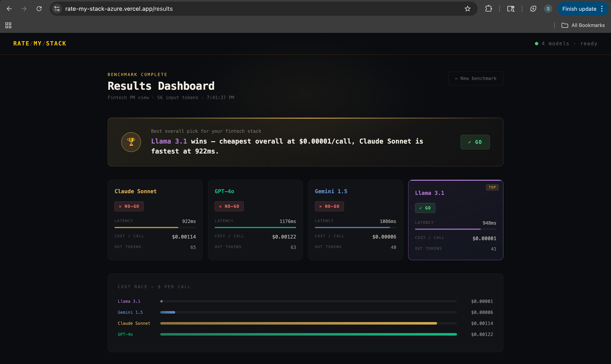
Task: Click the $0.00001 value in cost race
Action: [x=482, y=301]
